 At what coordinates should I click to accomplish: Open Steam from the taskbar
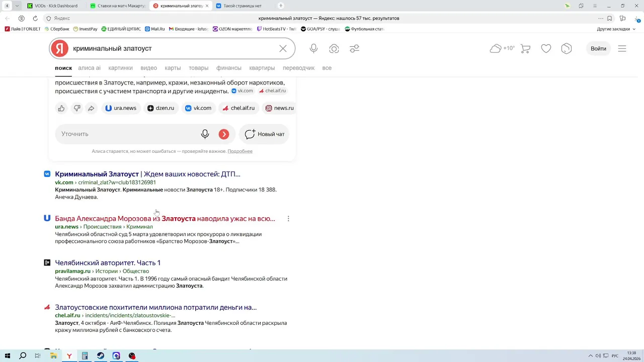click(x=101, y=356)
